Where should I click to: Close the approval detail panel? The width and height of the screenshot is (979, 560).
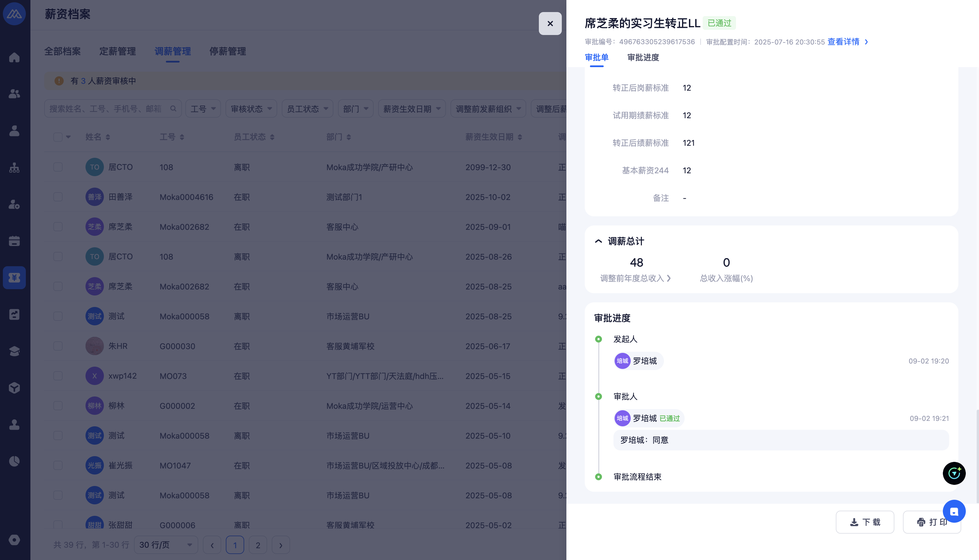550,24
